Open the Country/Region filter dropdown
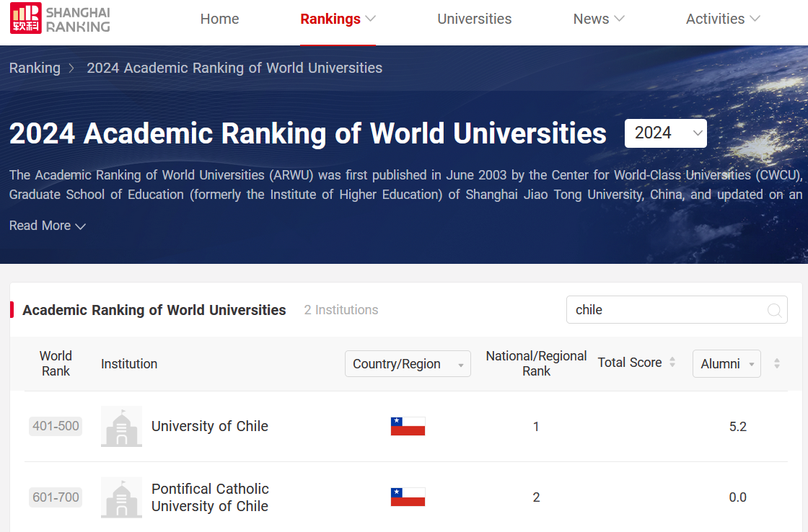This screenshot has width=808, height=532. [x=408, y=363]
